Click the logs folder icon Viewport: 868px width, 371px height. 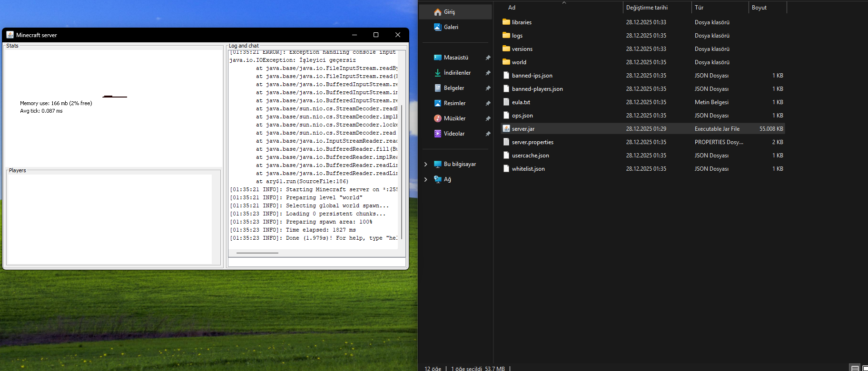[506, 35]
